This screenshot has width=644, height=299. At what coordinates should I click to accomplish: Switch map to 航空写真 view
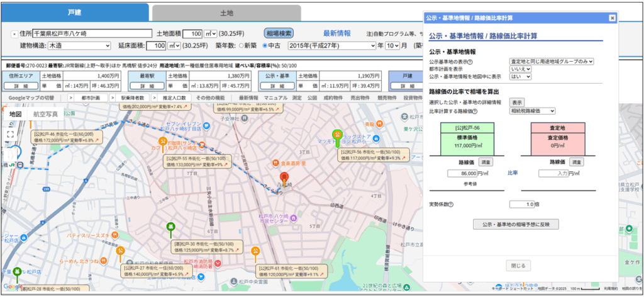pos(45,114)
